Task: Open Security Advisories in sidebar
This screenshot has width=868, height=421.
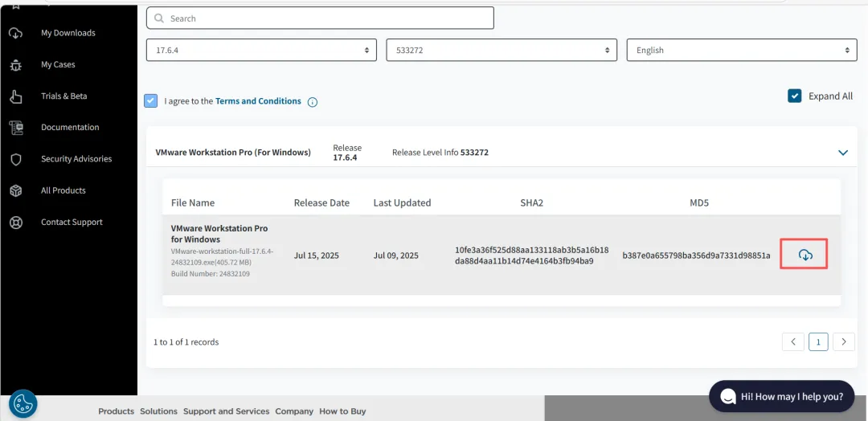Action: (x=76, y=159)
